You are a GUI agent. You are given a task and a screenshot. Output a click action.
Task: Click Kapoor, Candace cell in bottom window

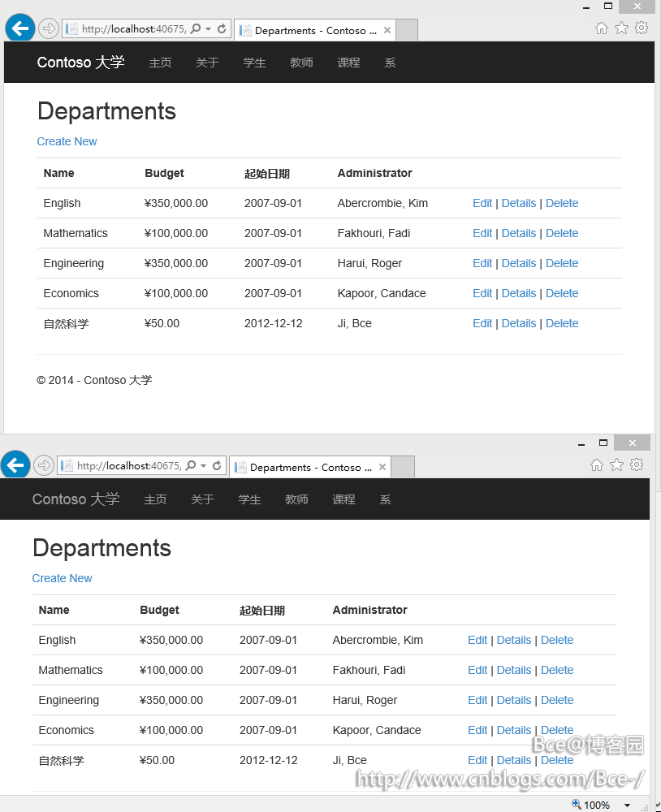pos(377,730)
